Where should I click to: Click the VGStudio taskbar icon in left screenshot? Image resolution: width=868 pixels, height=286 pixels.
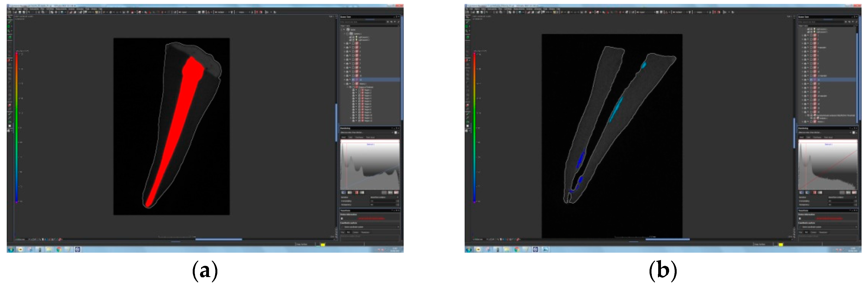77,250
